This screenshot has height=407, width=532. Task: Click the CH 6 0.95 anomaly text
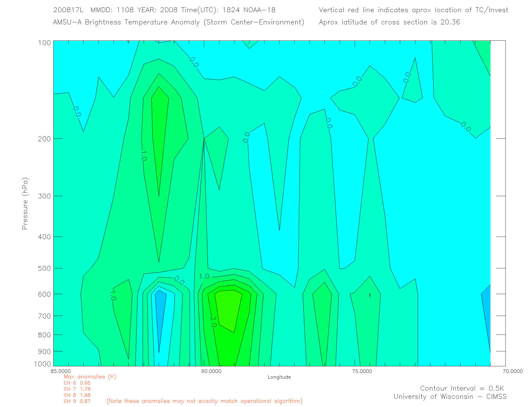(77, 383)
